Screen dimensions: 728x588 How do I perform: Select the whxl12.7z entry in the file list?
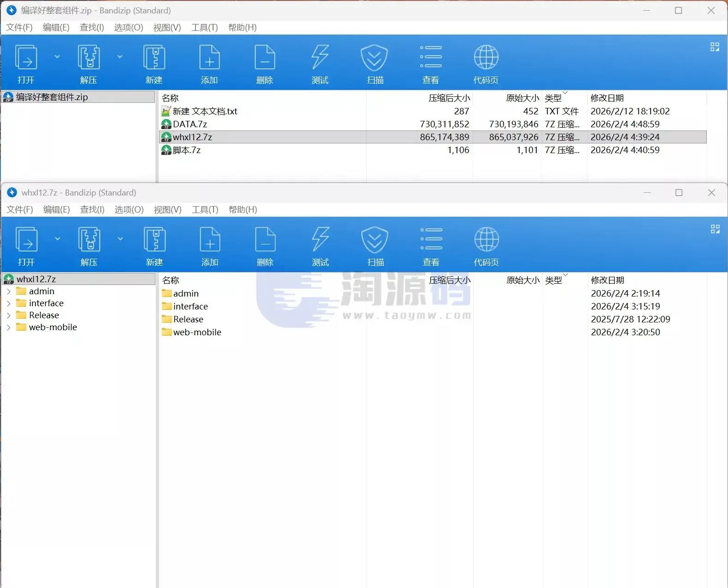pos(432,137)
